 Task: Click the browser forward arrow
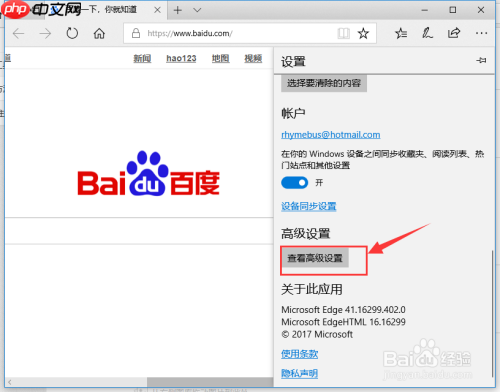coord(45,33)
